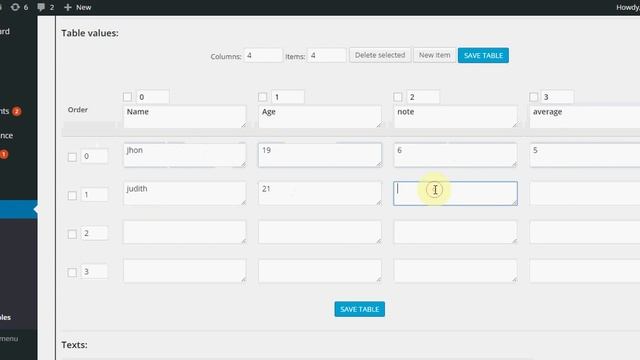Click the cell containing 19
This screenshot has width=640, height=360.
320,155
